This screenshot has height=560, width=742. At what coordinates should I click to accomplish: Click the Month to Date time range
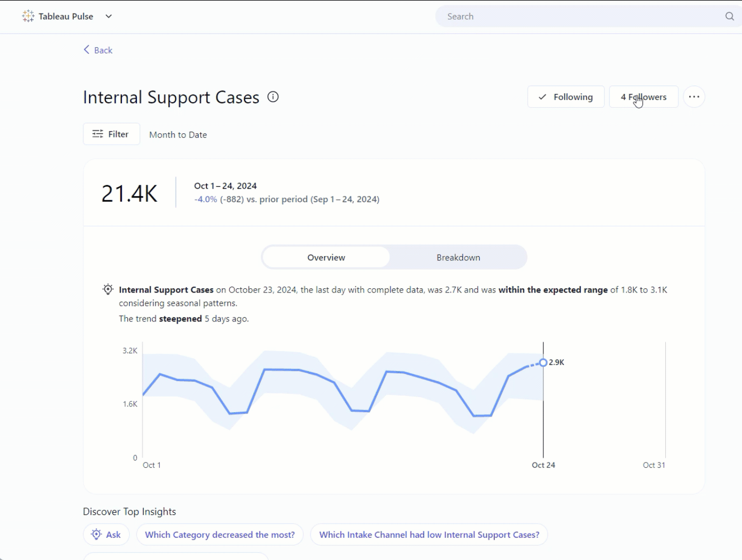tap(178, 135)
